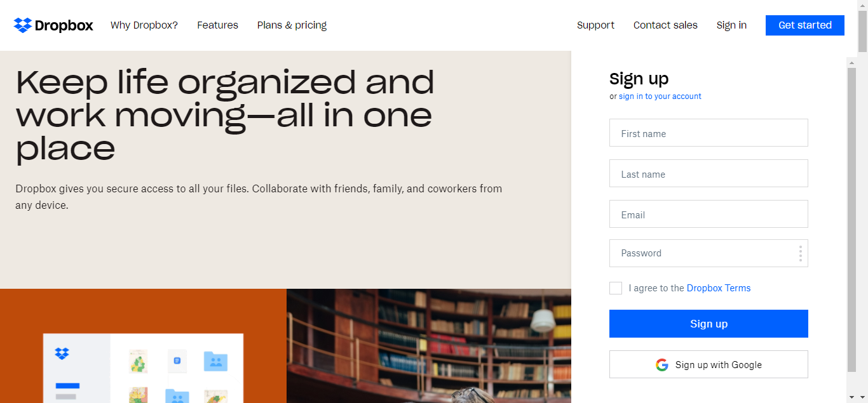This screenshot has width=868, height=403.
Task: Submit the form with the blue "Sign up" button
Action: pos(709,324)
